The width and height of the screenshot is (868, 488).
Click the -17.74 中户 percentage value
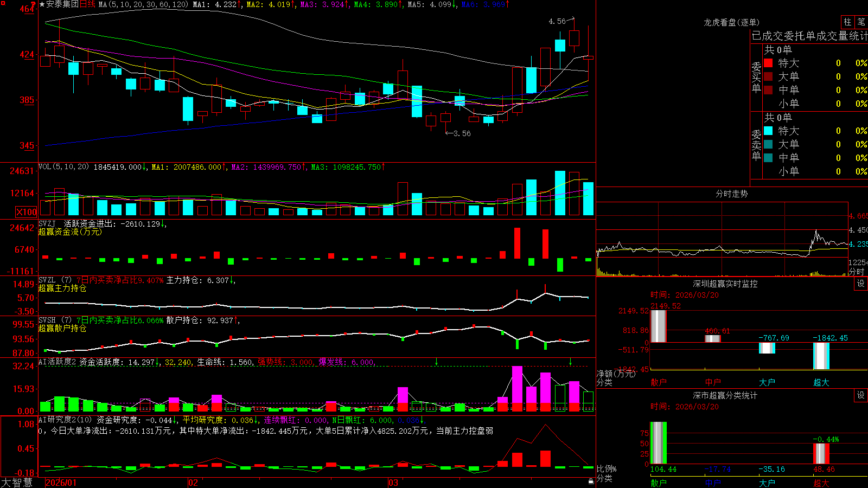[x=718, y=469]
